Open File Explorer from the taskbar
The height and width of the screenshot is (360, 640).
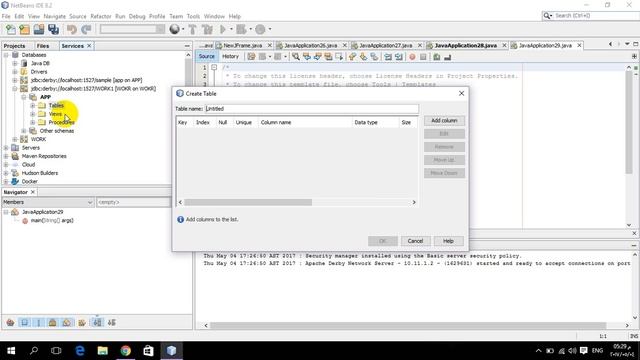pos(102,351)
